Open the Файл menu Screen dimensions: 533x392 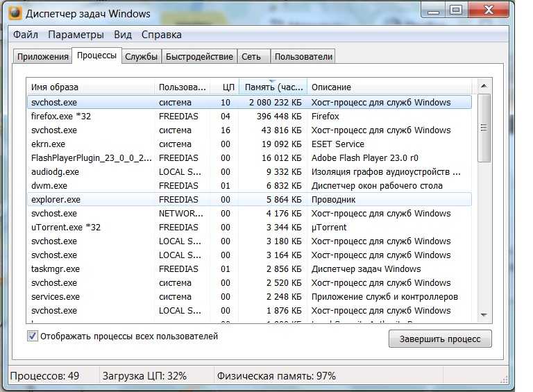click(x=26, y=35)
